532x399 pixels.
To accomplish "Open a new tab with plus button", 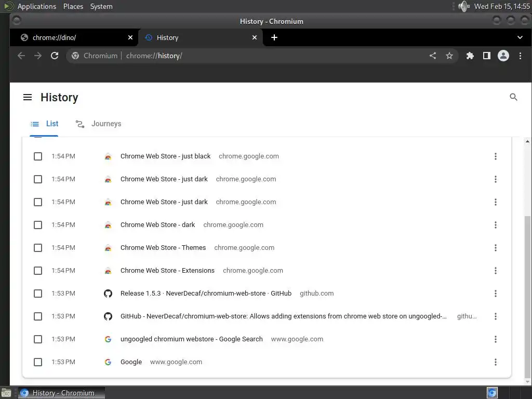I will coord(274,37).
